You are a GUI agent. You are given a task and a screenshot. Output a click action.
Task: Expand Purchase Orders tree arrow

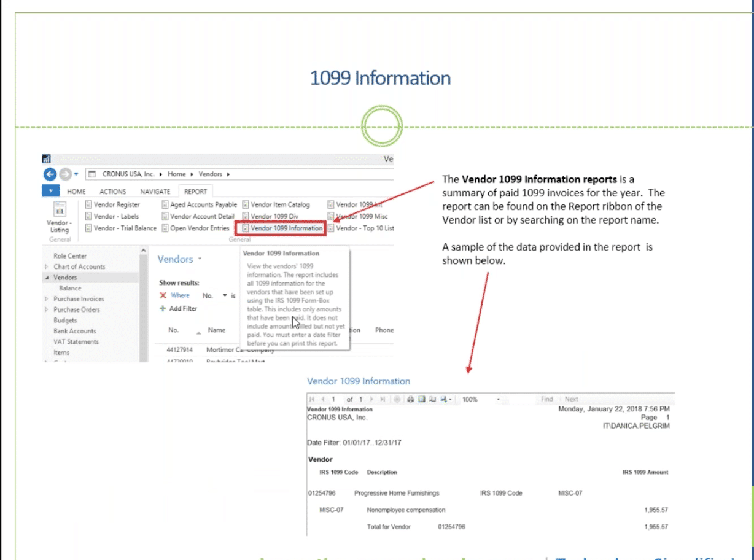pos(47,309)
